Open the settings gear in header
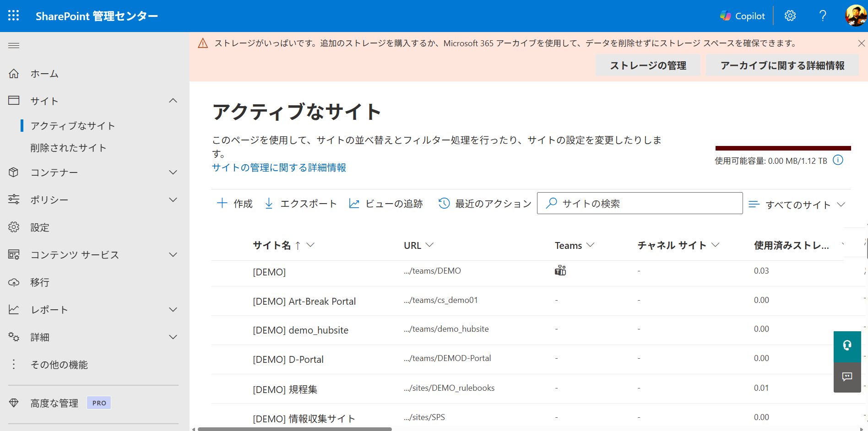 (790, 16)
